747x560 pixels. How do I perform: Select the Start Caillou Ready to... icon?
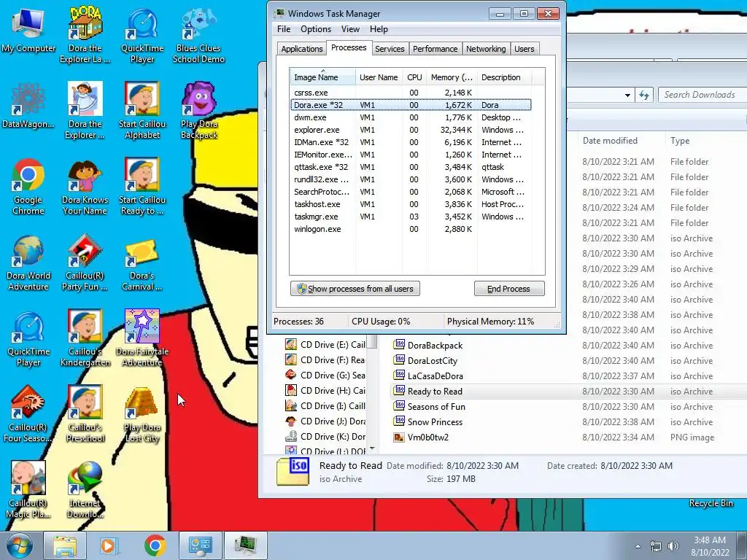(142, 187)
